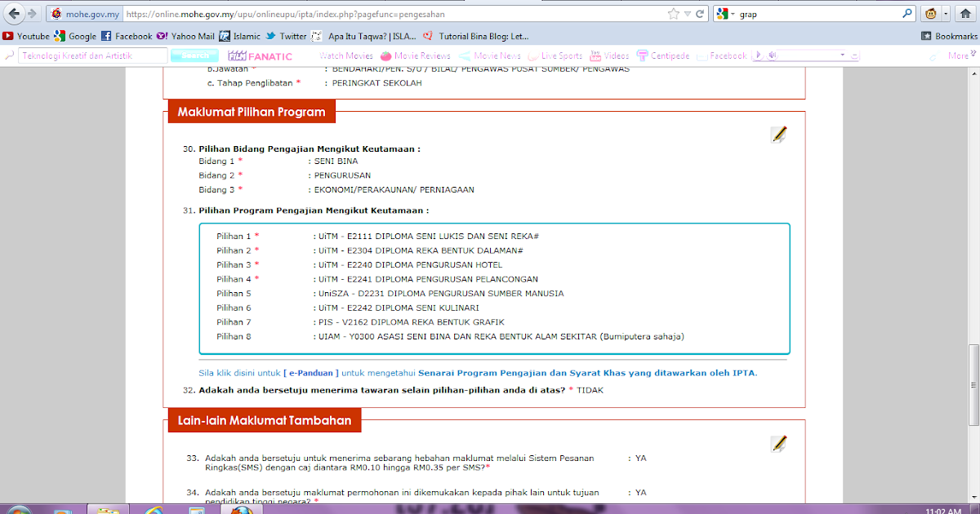Click 'YA' answer of question 34
The width and height of the screenshot is (980, 514).
(641, 493)
